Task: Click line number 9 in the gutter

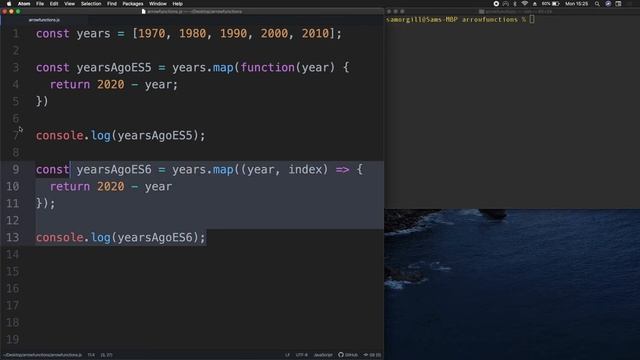Action: pyautogui.click(x=16, y=169)
